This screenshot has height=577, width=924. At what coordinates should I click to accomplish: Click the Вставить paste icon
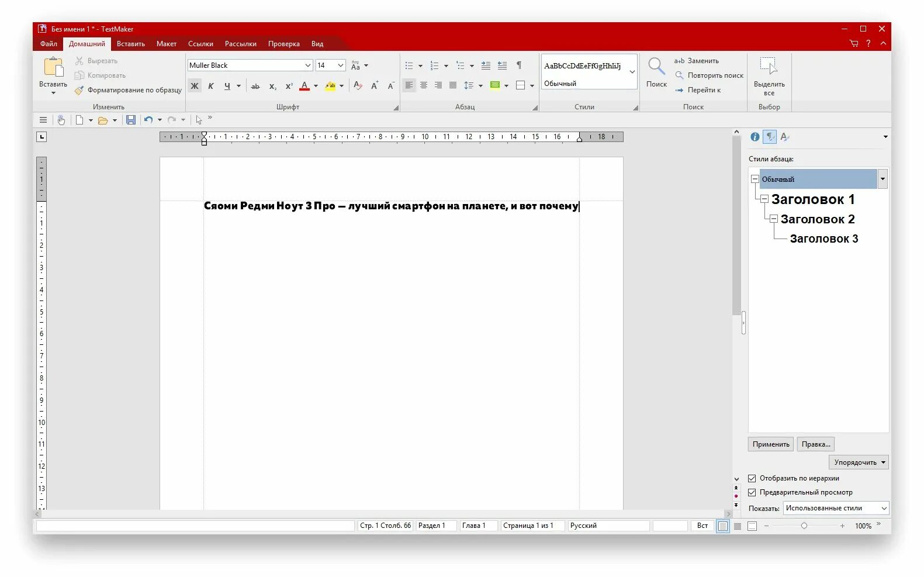53,67
